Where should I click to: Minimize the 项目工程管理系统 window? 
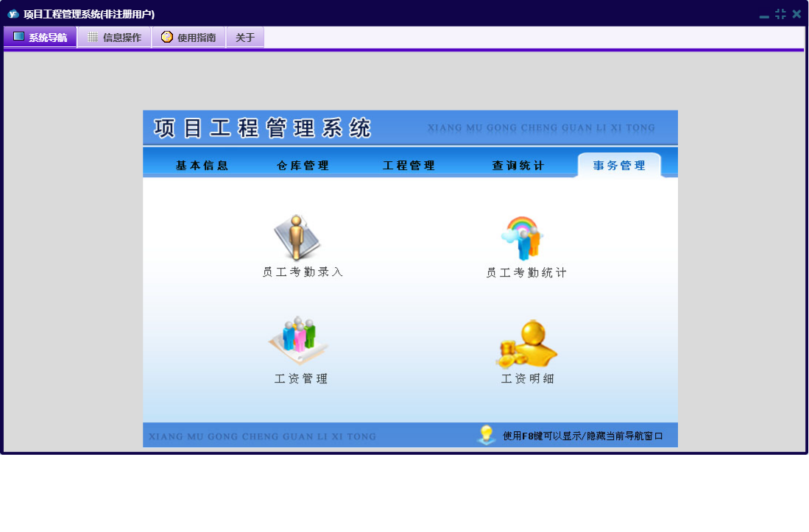(764, 15)
